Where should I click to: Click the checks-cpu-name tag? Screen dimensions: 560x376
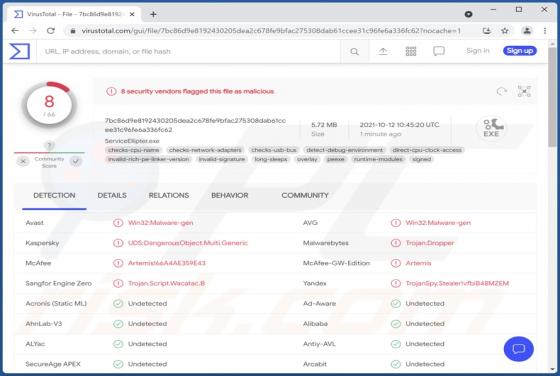134,150
